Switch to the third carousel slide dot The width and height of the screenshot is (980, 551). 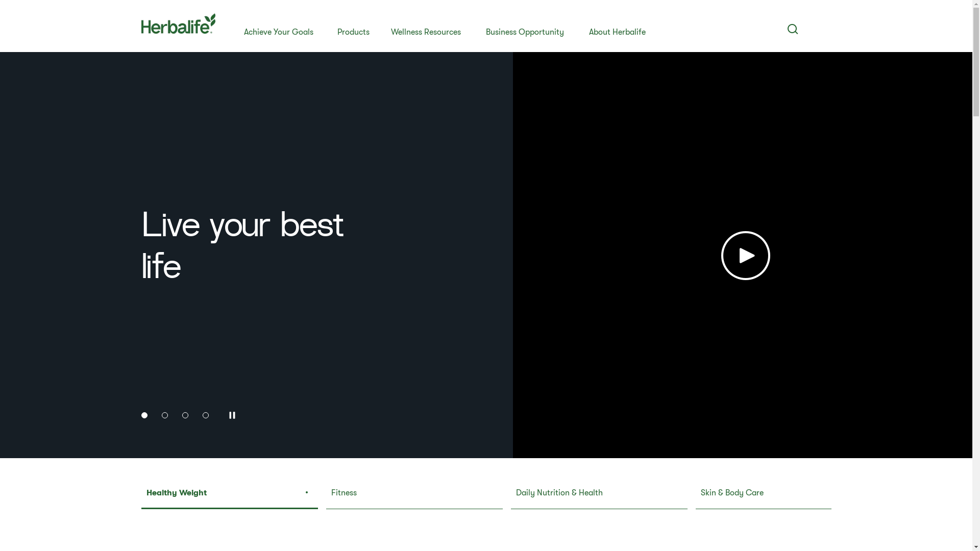point(185,415)
